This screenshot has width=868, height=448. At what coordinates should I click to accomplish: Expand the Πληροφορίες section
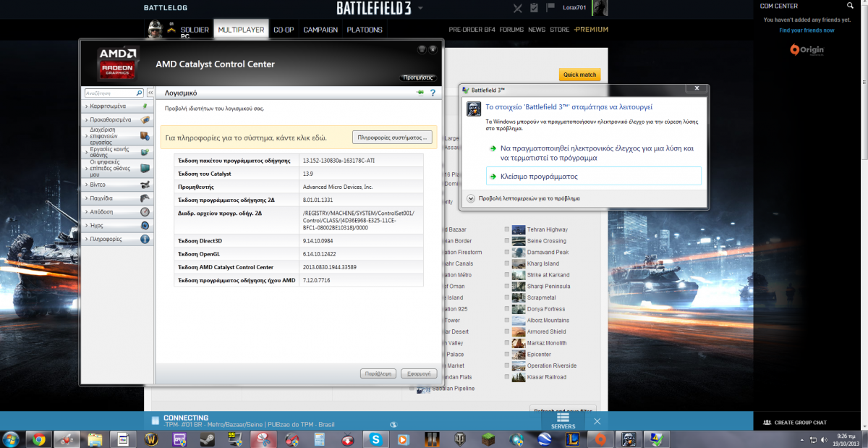[88, 239]
